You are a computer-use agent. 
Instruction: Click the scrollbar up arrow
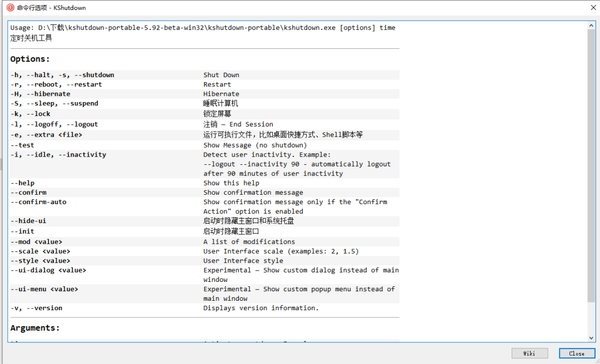591,25
